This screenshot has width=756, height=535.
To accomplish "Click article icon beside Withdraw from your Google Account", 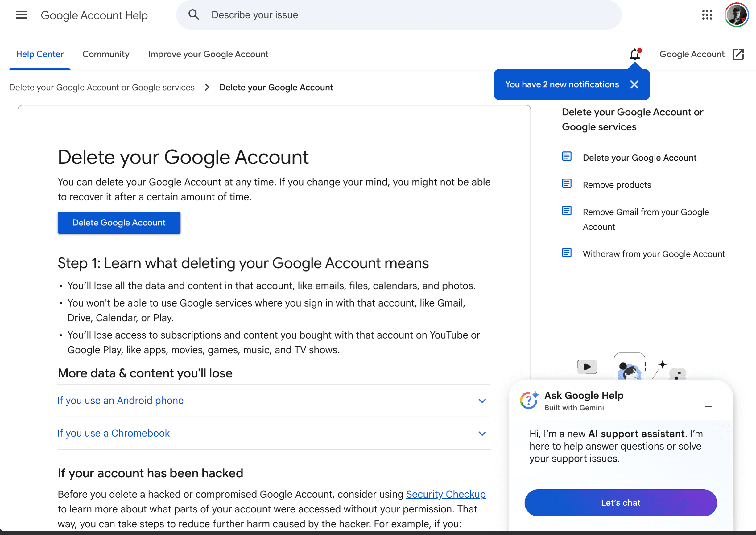I will (x=567, y=253).
